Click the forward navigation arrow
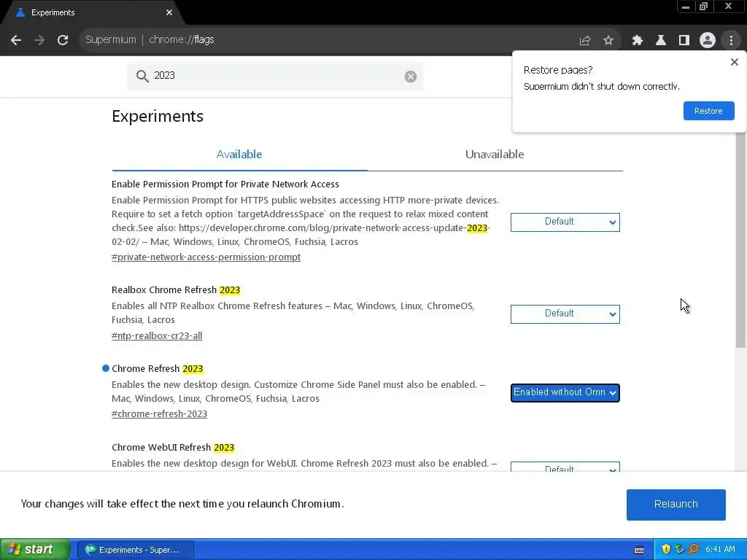The image size is (747, 560). [39, 40]
